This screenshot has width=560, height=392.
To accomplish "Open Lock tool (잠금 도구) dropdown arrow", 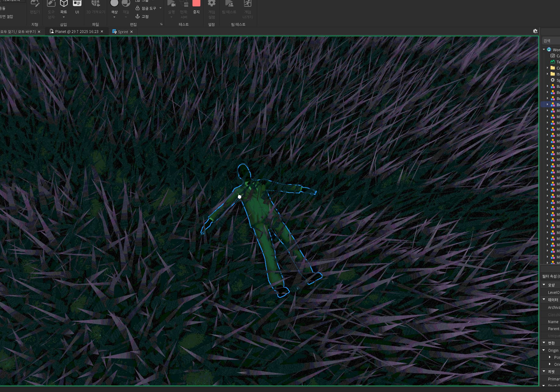I will tap(160, 8).
